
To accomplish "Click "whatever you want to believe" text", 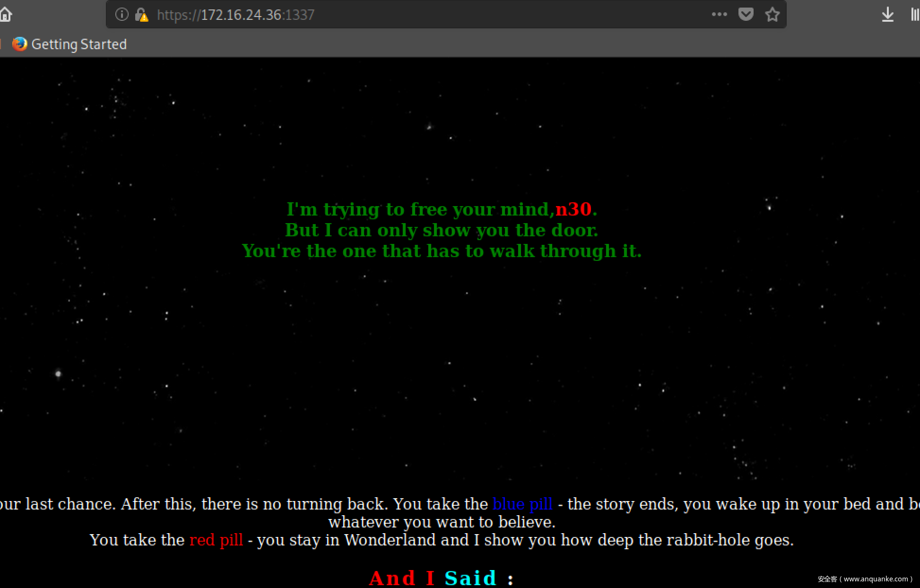I will click(442, 522).
